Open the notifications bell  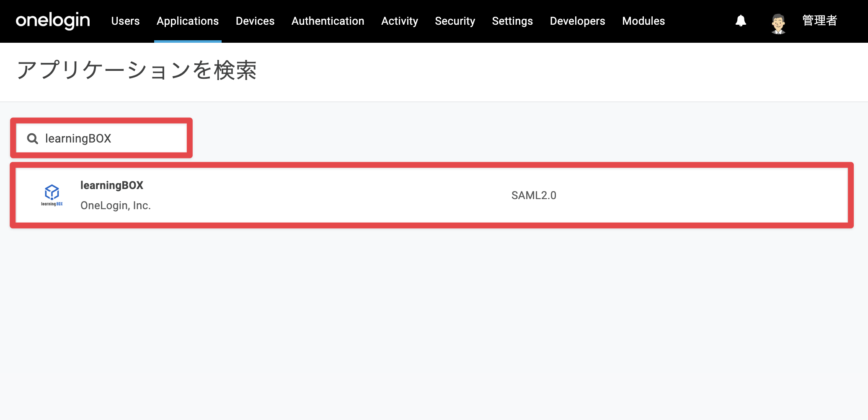click(x=741, y=21)
